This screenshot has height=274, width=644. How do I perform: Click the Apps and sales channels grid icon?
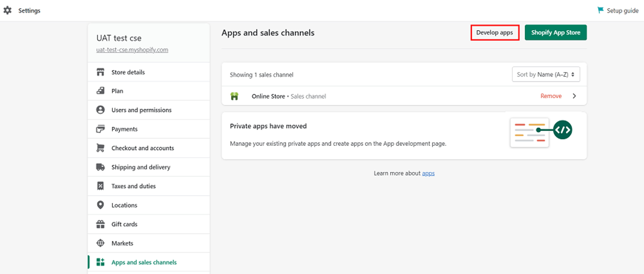(x=100, y=262)
